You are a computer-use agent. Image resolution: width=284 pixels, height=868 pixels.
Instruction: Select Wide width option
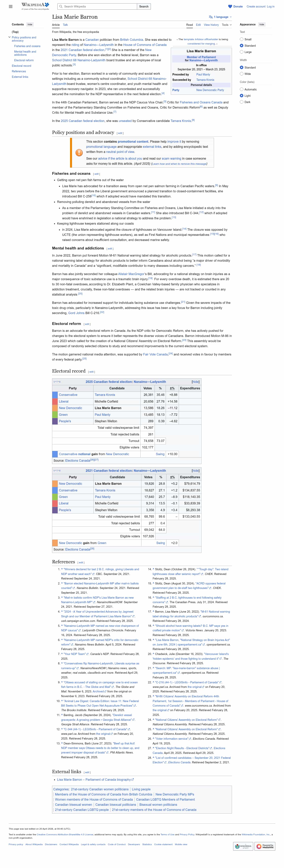(242, 74)
